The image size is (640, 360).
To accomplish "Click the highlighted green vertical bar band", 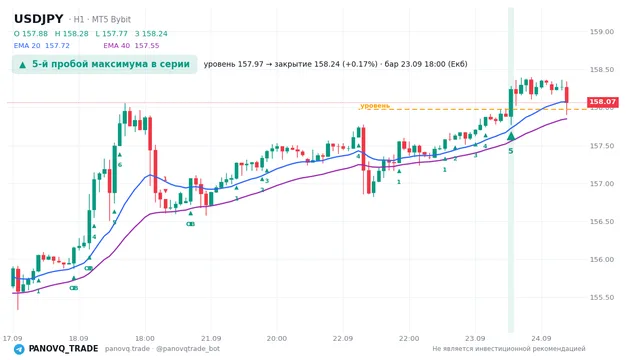I will coord(511,170).
